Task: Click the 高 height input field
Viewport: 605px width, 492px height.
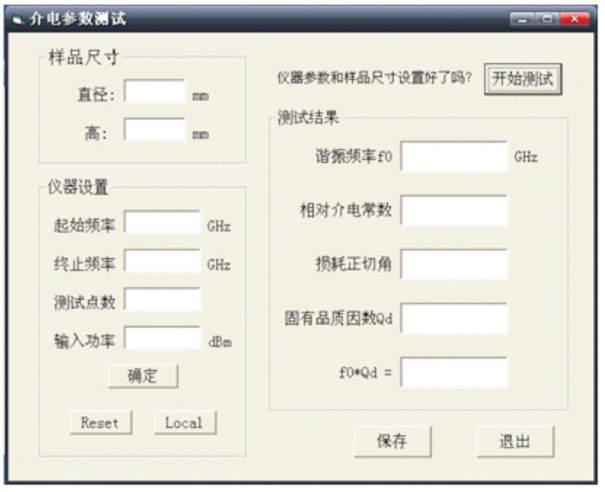Action: click(x=155, y=130)
